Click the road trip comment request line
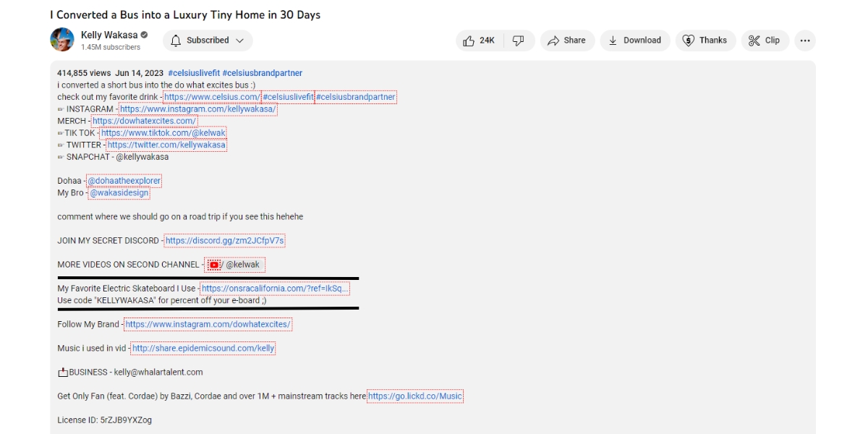 pyautogui.click(x=180, y=217)
